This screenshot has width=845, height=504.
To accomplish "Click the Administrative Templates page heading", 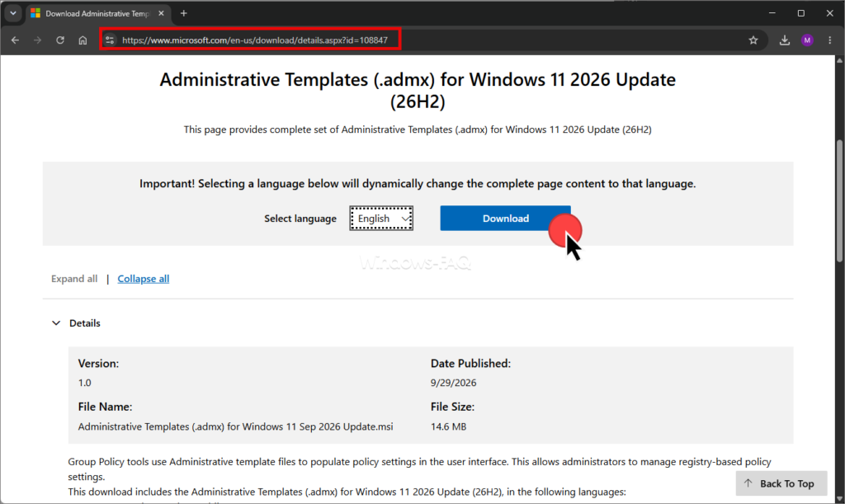I will 418,91.
